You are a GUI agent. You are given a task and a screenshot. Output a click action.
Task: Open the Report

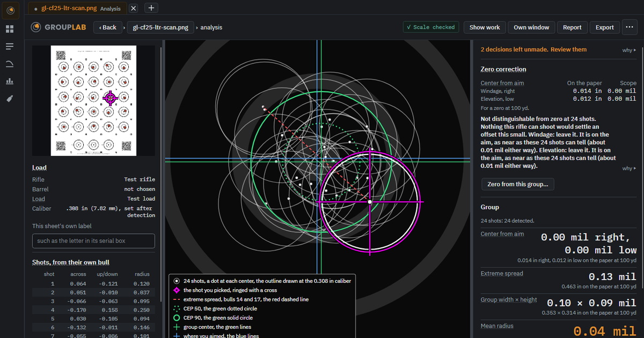point(572,27)
